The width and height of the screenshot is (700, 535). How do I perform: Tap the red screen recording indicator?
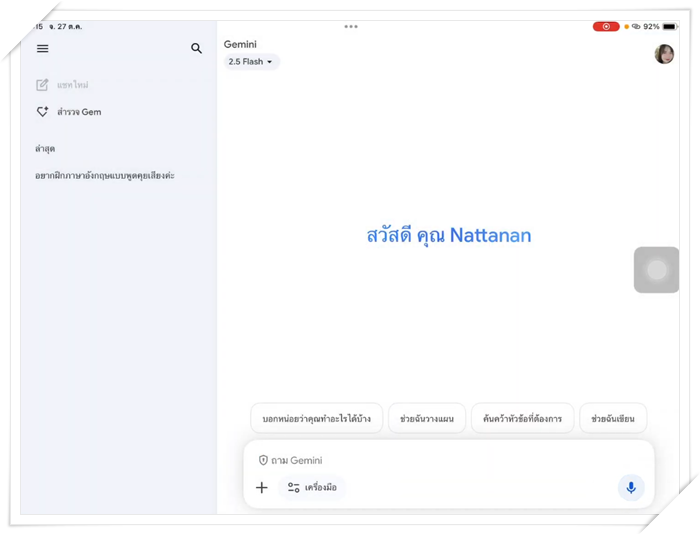605,27
